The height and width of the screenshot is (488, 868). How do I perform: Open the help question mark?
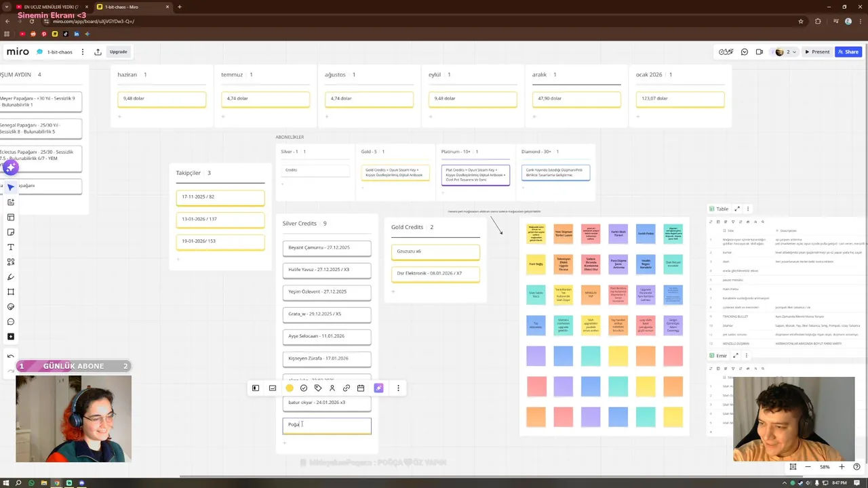pyautogui.click(x=857, y=467)
